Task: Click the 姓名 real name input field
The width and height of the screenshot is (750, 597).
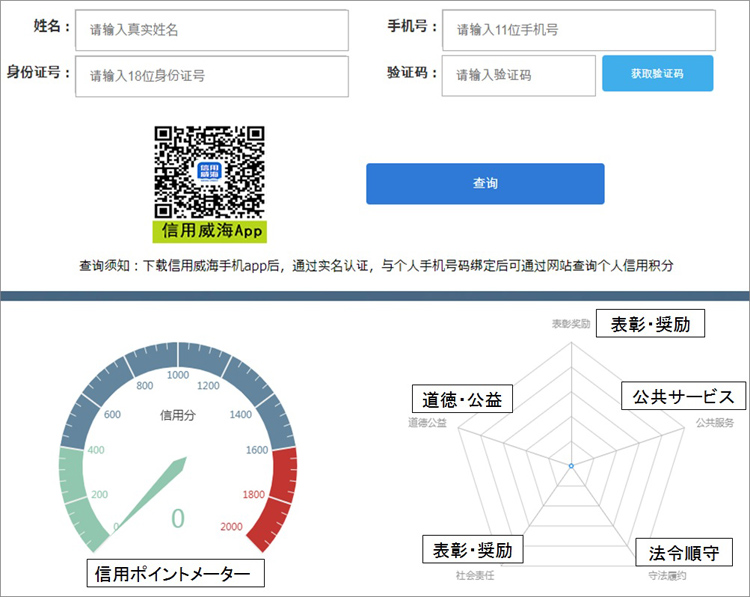Action: (x=212, y=30)
